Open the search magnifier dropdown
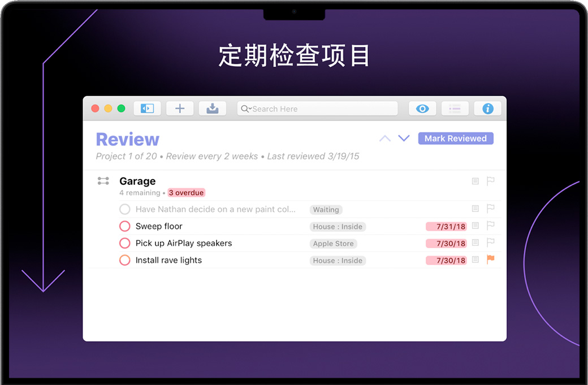Image resolution: width=588 pixels, height=385 pixels. point(245,109)
